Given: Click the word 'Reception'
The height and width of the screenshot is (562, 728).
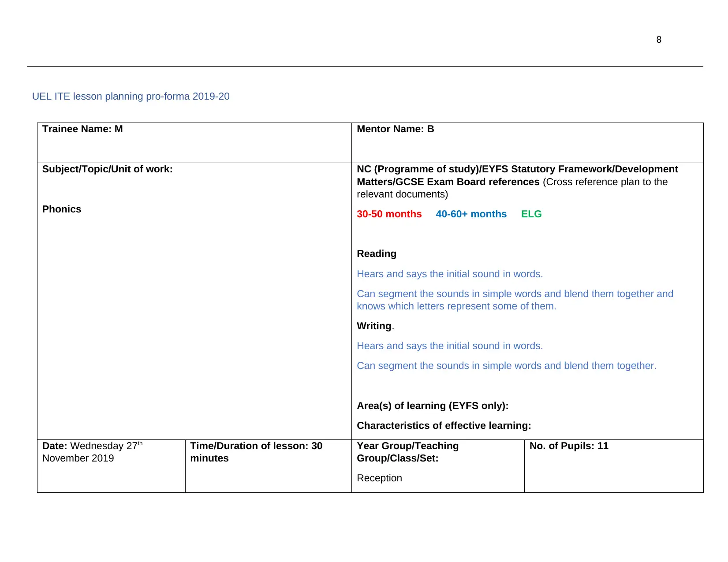Looking at the screenshot, I should (380, 478).
